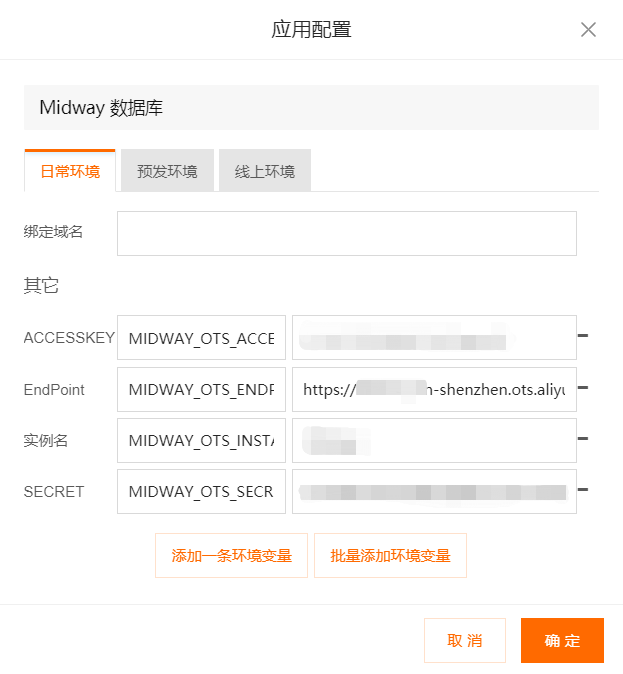
Task: Select the MIDWAY_OTS_INST key field
Action: [x=201, y=440]
